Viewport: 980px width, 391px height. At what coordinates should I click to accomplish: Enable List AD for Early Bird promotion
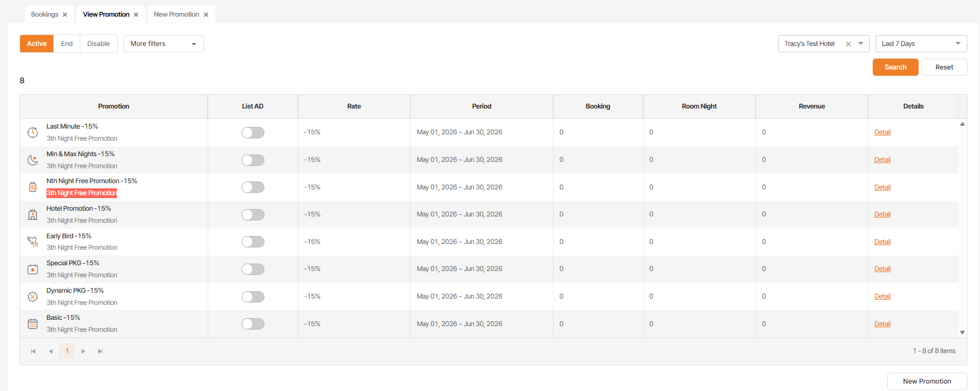pos(252,242)
